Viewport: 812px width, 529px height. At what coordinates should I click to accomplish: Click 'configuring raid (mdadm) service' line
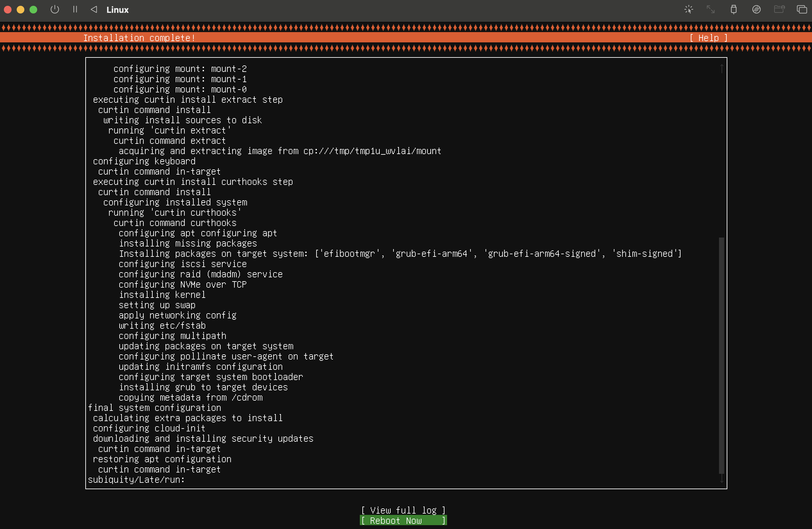tap(201, 274)
